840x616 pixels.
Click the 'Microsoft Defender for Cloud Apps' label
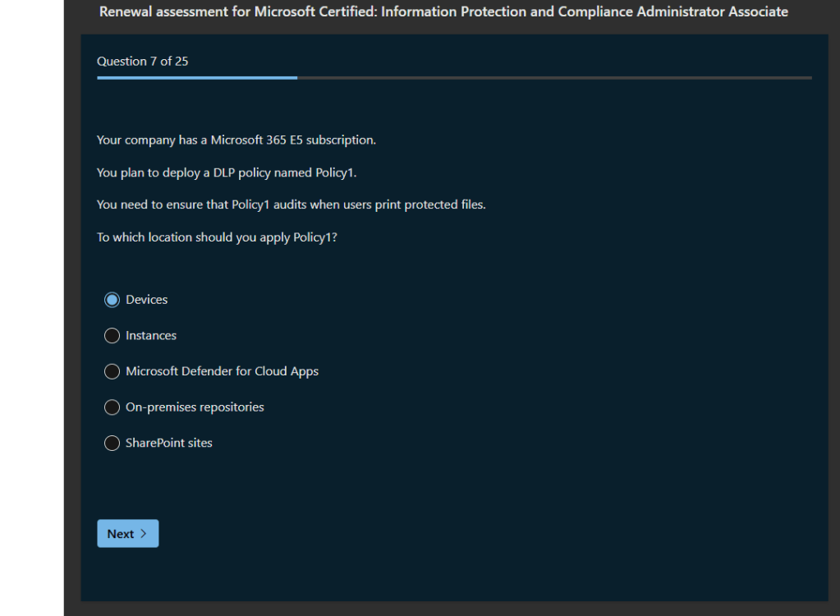[x=222, y=371]
